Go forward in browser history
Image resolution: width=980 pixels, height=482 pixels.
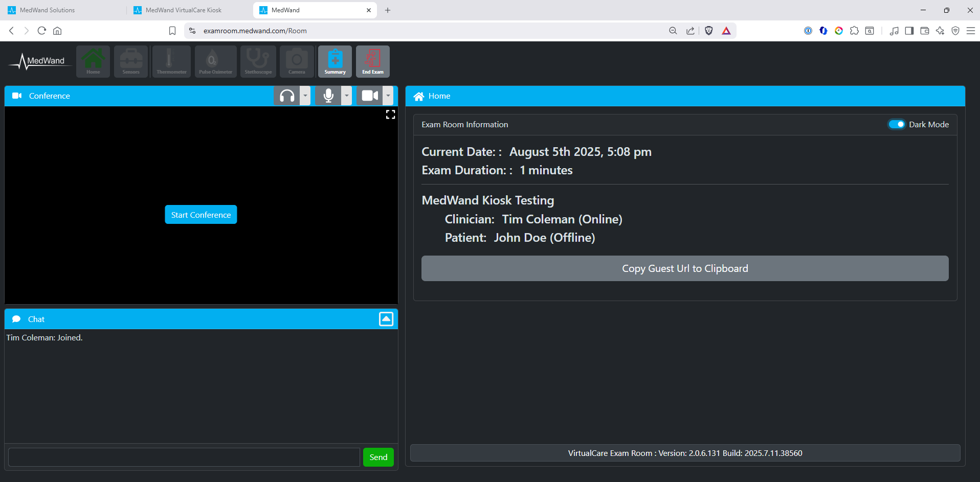click(27, 31)
